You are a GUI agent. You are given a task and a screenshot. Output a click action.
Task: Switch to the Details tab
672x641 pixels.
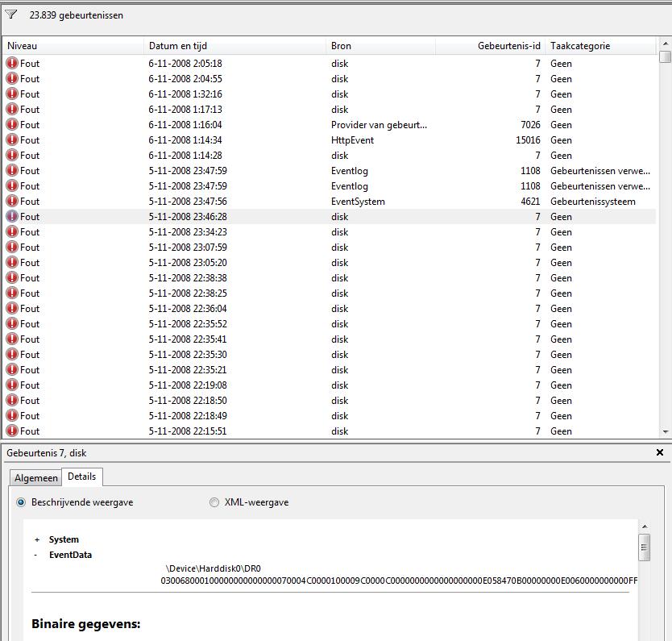click(x=82, y=477)
